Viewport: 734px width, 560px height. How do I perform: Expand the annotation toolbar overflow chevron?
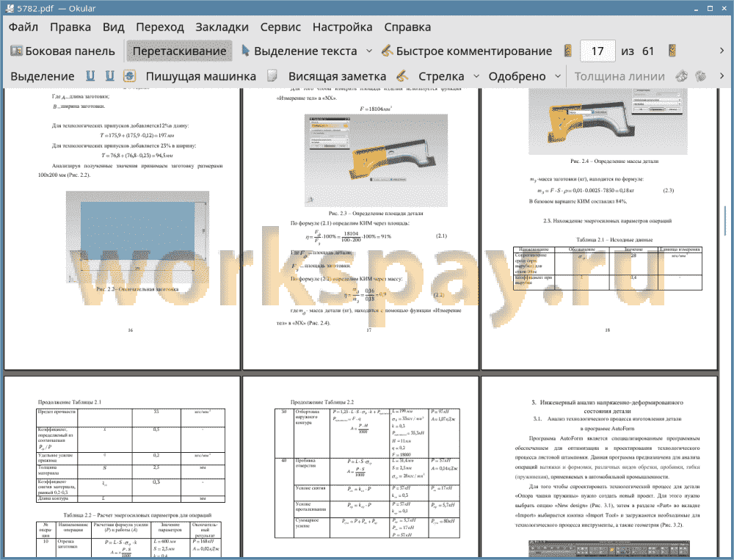click(722, 76)
